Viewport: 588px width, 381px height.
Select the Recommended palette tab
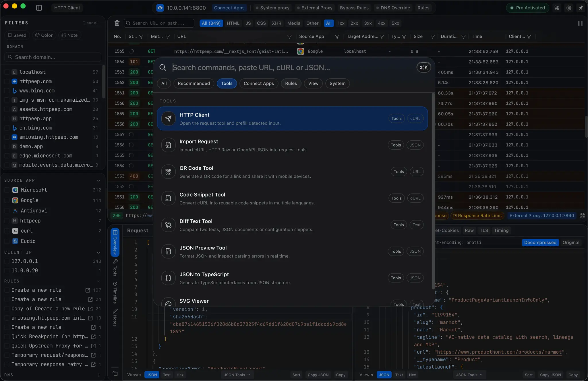pos(194,84)
